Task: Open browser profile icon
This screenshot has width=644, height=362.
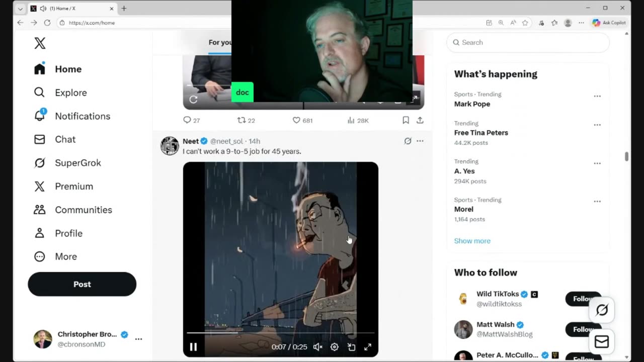Action: click(x=568, y=23)
